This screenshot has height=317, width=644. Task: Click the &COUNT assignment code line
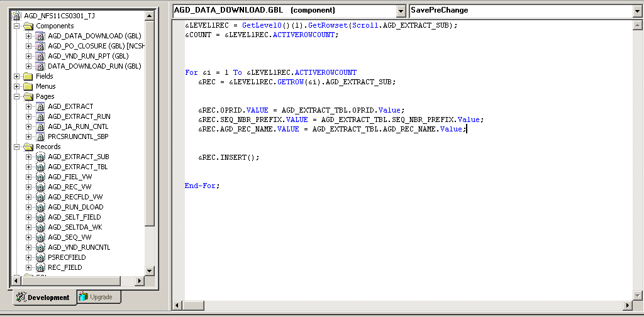pyautogui.click(x=262, y=35)
